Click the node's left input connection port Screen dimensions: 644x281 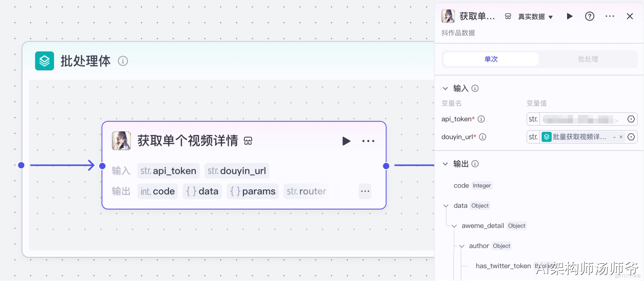pos(102,166)
